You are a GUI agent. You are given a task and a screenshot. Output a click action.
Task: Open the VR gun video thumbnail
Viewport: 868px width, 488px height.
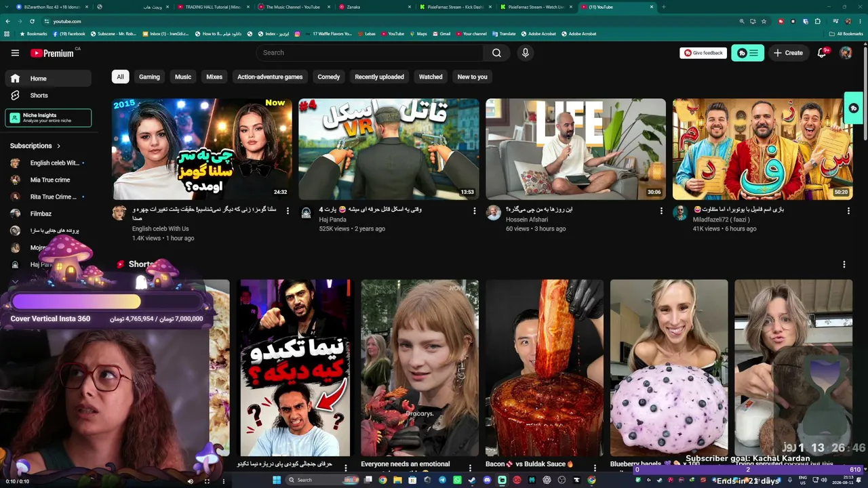389,149
